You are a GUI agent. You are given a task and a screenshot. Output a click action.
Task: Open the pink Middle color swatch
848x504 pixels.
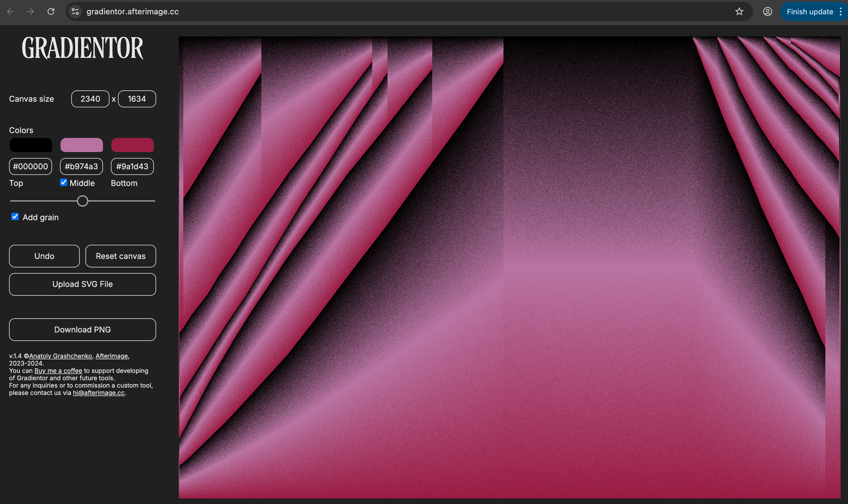pos(81,145)
